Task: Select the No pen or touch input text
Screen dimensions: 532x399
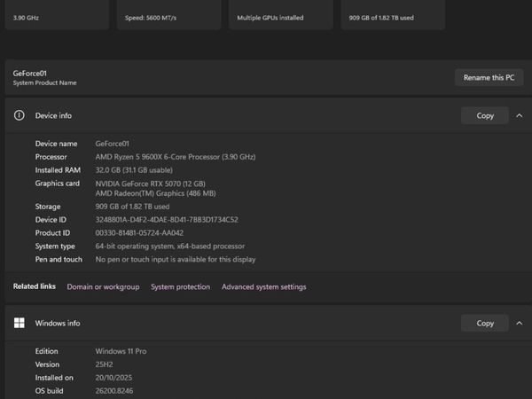Action: coord(176,259)
